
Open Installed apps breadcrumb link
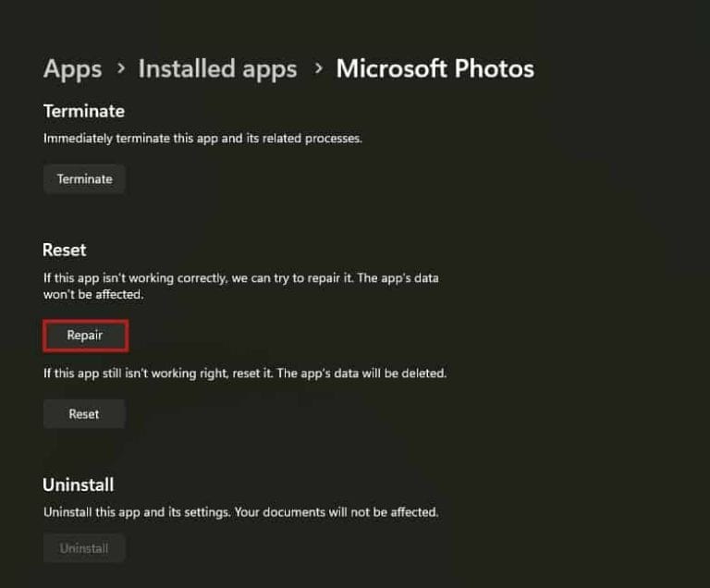217,68
